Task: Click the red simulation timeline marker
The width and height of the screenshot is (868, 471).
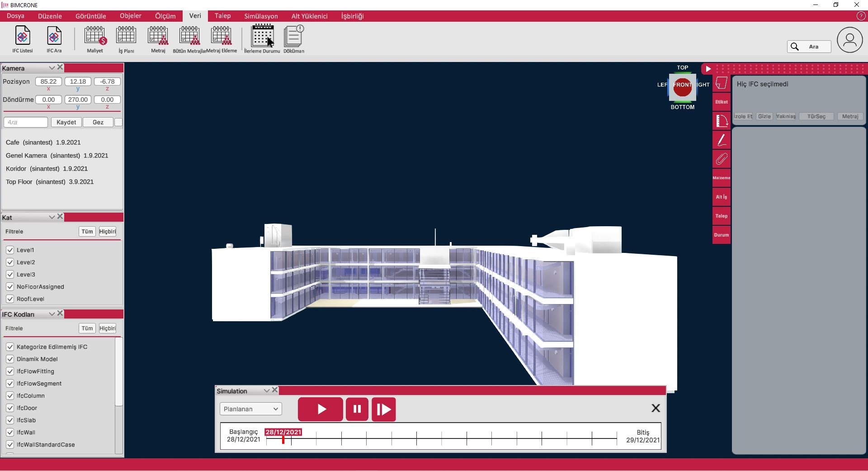Action: pos(283,439)
